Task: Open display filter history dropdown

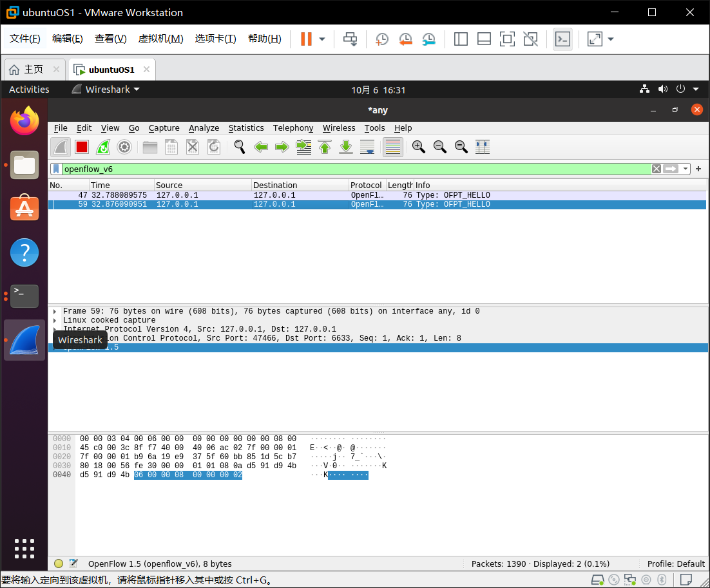Action: tap(685, 169)
